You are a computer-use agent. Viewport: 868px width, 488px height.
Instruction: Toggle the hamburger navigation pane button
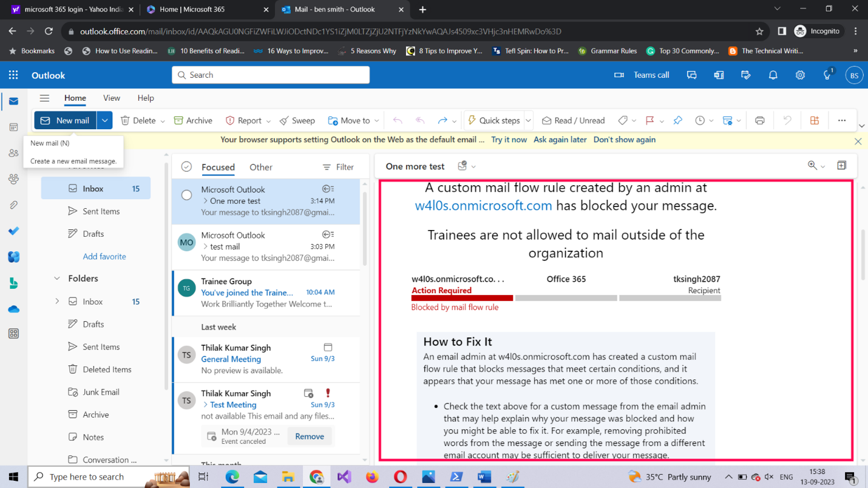click(x=44, y=98)
